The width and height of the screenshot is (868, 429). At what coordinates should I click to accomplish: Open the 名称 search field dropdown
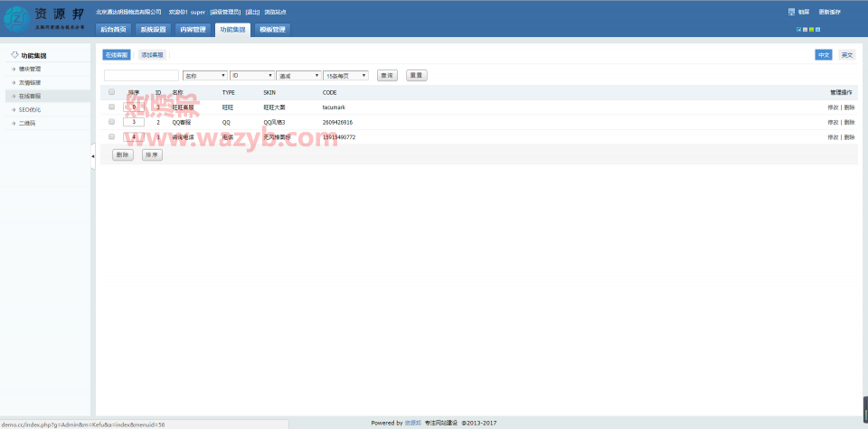[205, 76]
